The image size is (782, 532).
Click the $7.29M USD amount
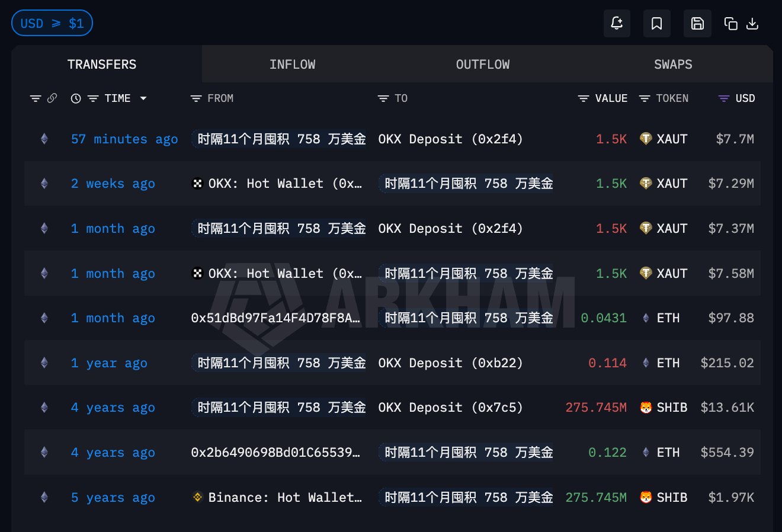[732, 184]
